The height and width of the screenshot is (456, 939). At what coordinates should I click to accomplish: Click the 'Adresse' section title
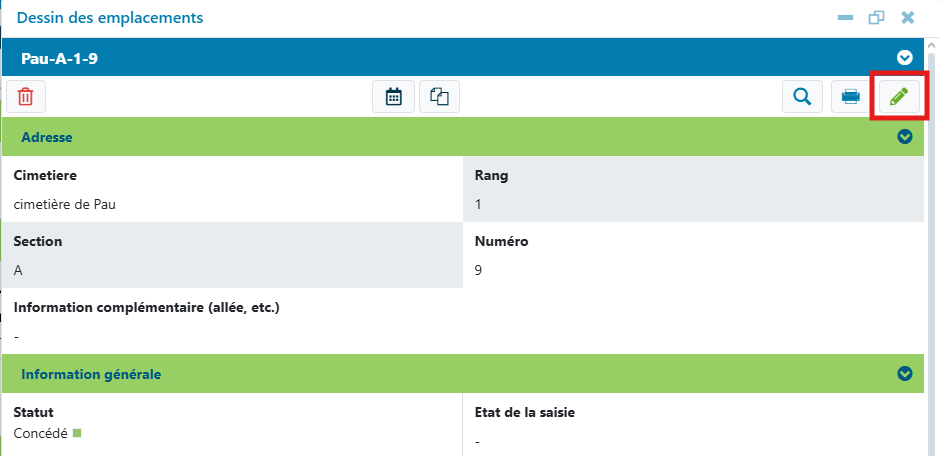pyautogui.click(x=47, y=137)
